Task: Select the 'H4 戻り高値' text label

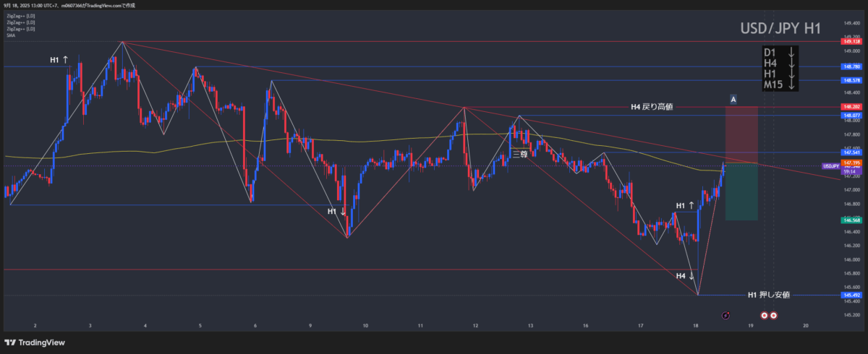Action: [652, 107]
